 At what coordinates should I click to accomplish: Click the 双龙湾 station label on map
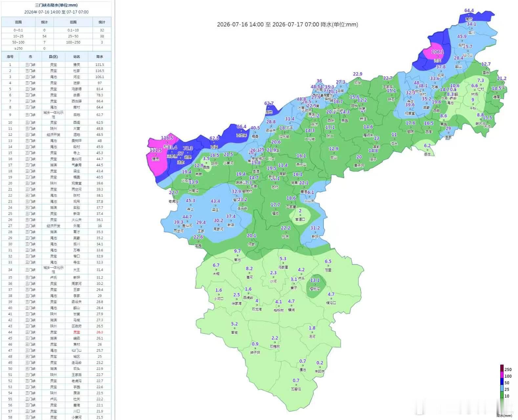[257, 309]
